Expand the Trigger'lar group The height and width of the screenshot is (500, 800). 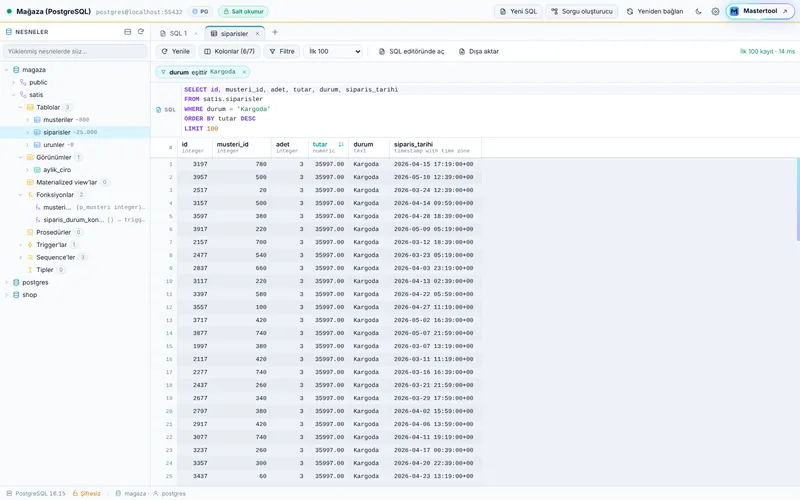coord(20,245)
